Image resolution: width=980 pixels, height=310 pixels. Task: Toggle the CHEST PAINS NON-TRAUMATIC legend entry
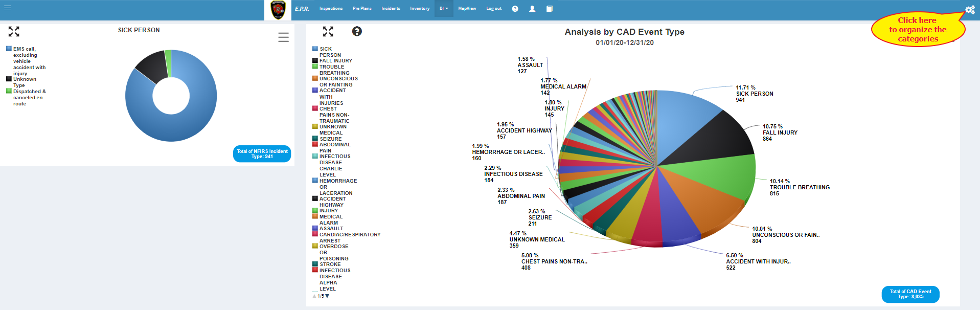click(331, 115)
